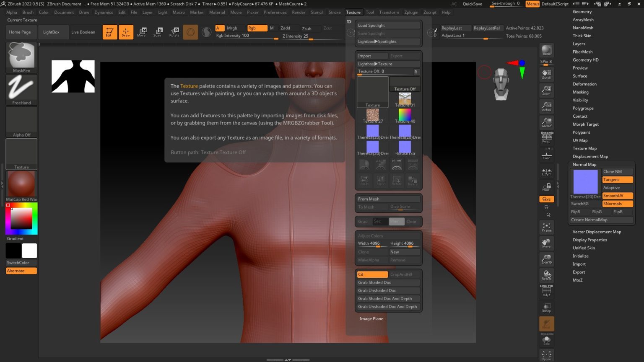Expand the UV Map subpalette

click(x=580, y=140)
